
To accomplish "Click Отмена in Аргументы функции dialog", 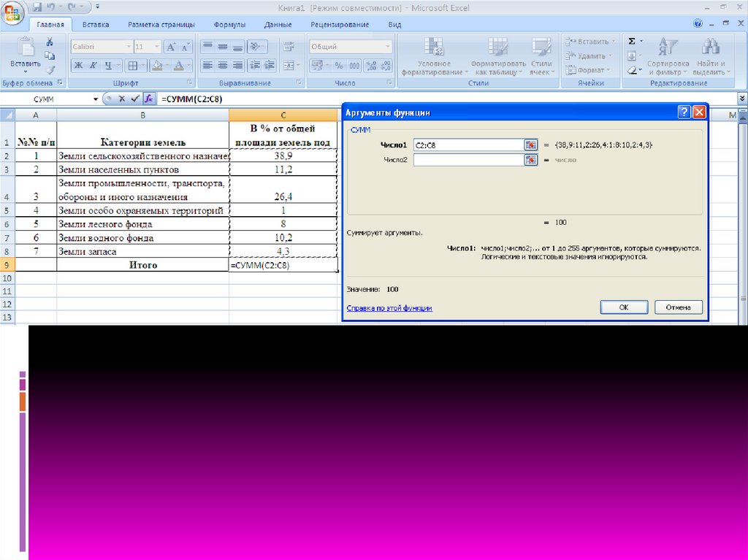I will point(679,307).
